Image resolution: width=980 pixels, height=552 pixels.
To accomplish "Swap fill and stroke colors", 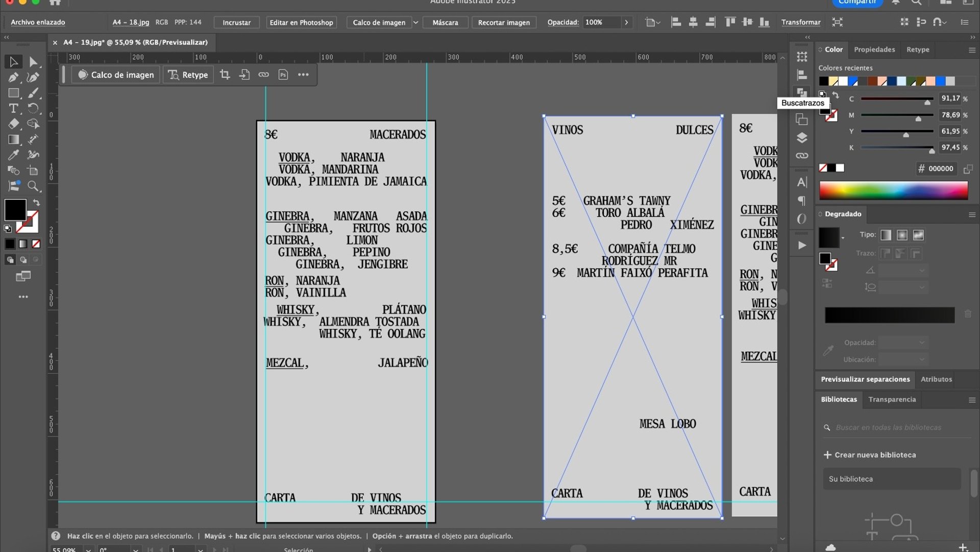I will (36, 203).
